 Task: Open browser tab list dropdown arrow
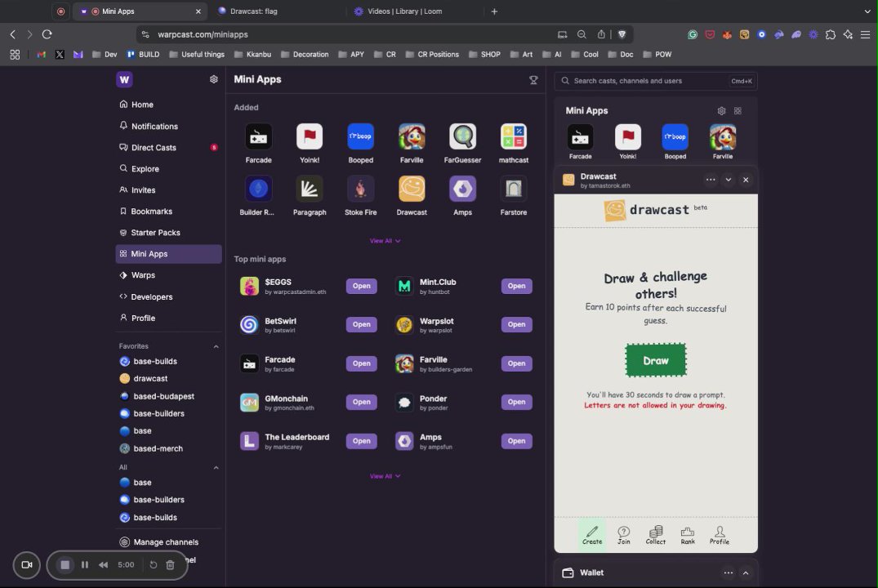click(867, 11)
